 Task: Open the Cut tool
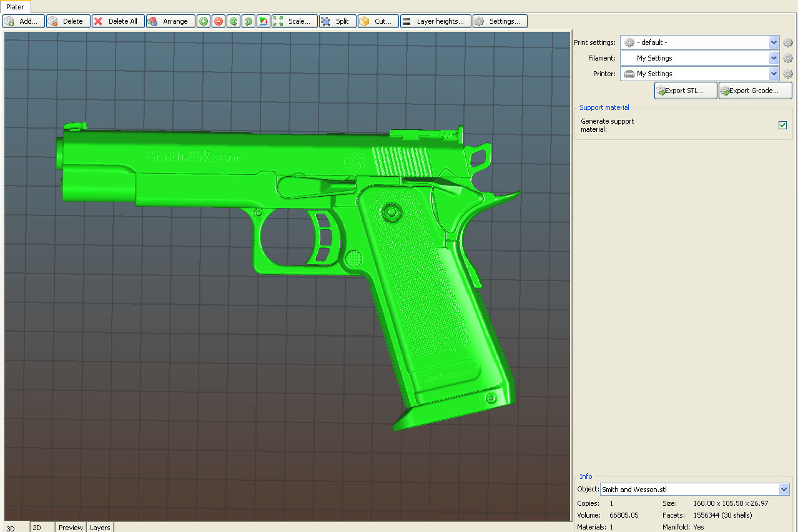378,21
